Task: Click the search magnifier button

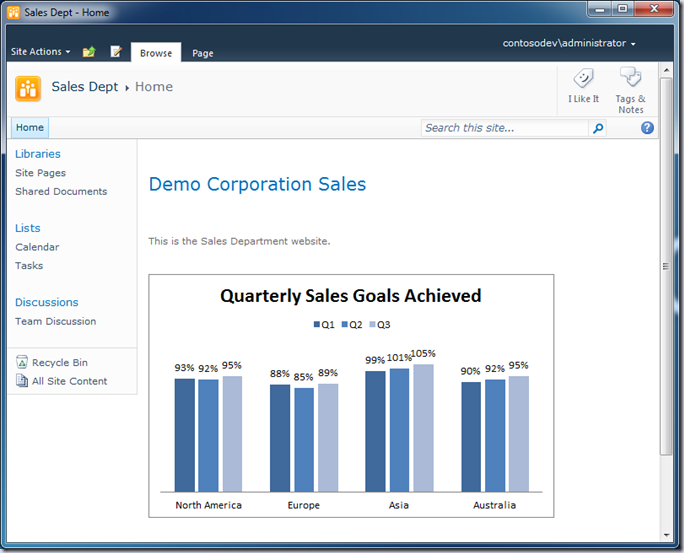Action: [x=598, y=128]
